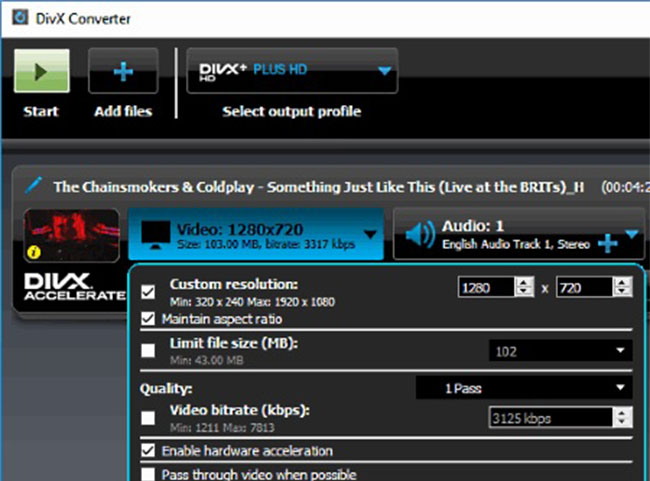650x481 pixels.
Task: Click the yellow info icon on thumbnail
Action: [34, 252]
